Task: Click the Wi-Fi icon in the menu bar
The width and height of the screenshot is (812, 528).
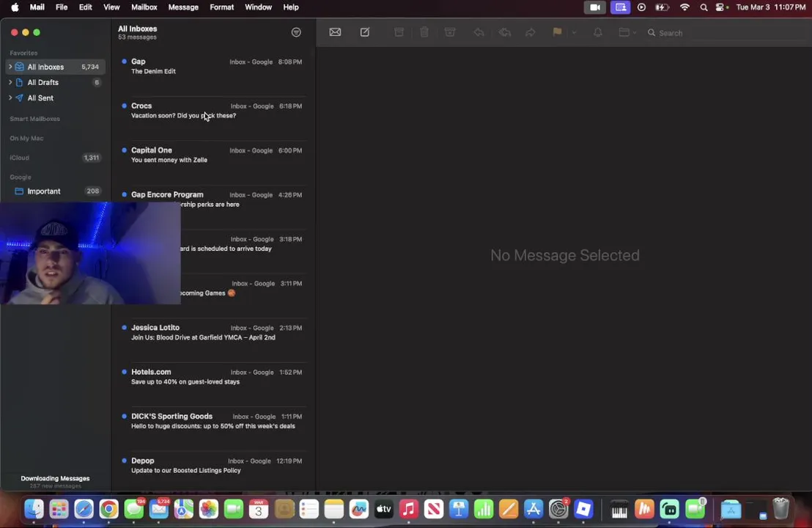Action: 684,7
